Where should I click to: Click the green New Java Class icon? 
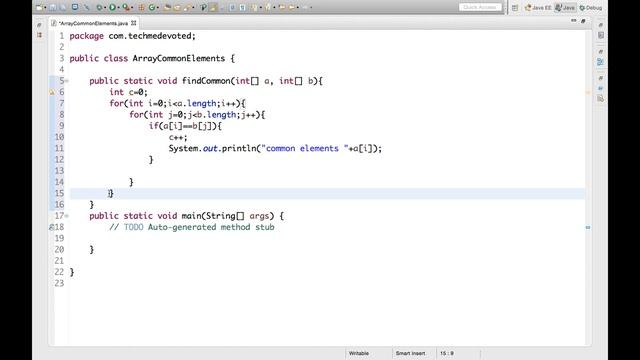[152, 7]
